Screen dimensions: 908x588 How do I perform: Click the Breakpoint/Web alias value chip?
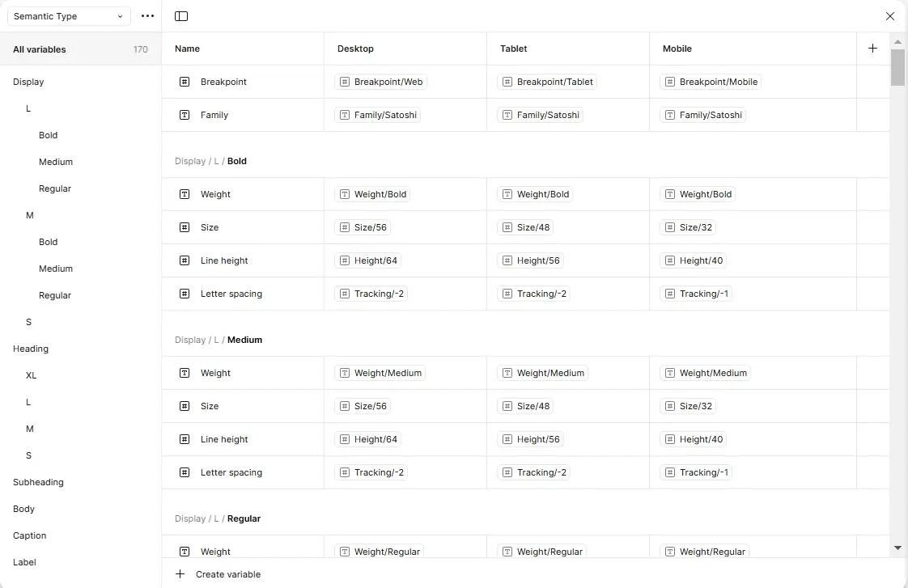coord(381,82)
